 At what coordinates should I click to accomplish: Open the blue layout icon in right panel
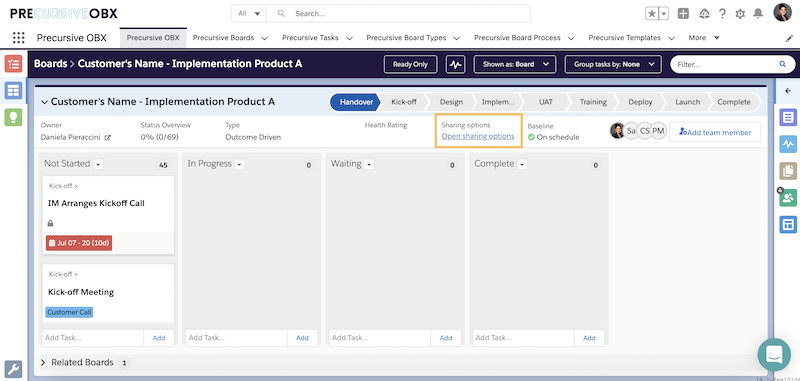click(788, 224)
